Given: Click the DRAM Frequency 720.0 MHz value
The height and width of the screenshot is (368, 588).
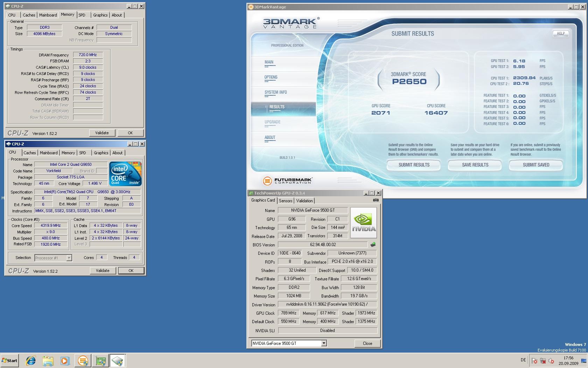Looking at the screenshot, I should [88, 55].
